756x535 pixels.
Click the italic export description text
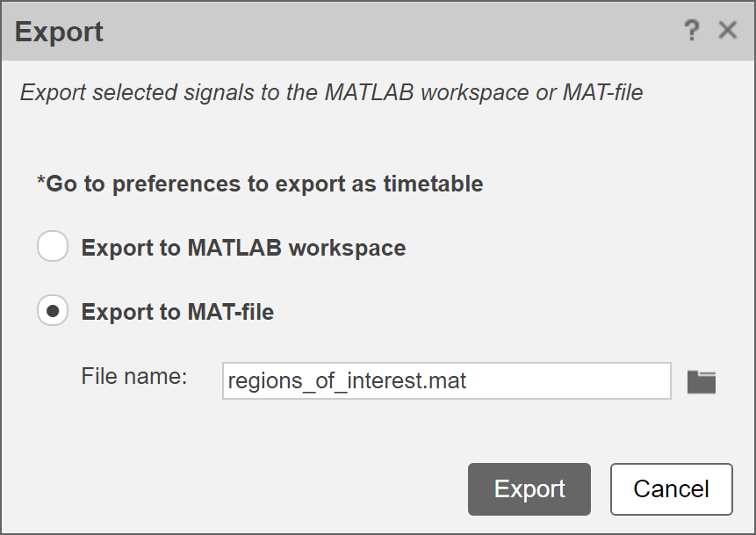[x=331, y=92]
